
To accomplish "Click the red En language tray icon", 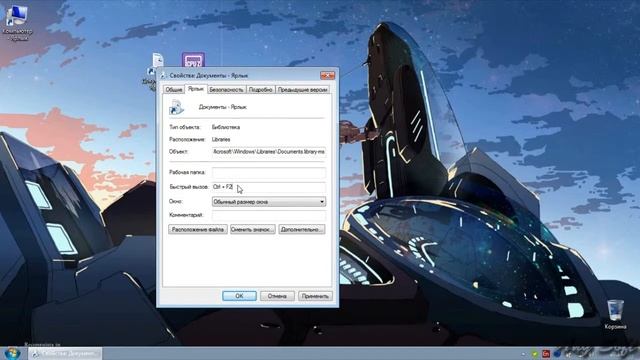I will 546,353.
